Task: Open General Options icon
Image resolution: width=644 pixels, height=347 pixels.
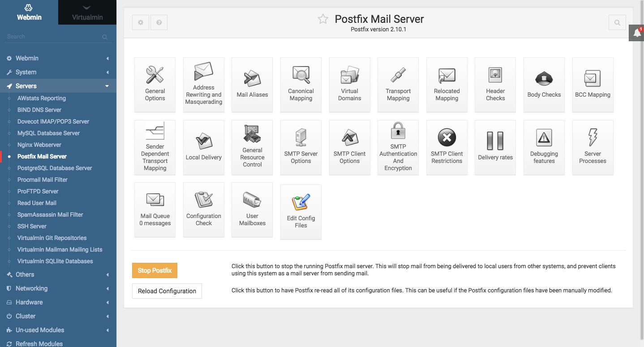Action: (x=155, y=84)
